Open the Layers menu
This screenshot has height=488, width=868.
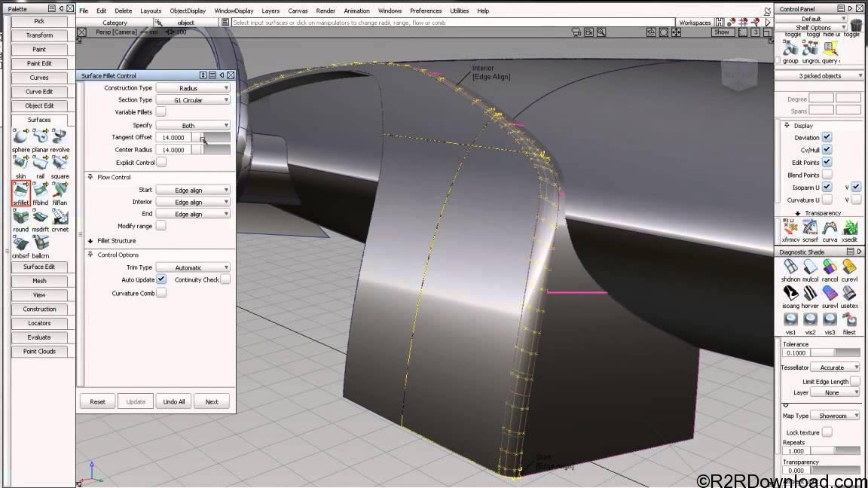click(x=270, y=11)
